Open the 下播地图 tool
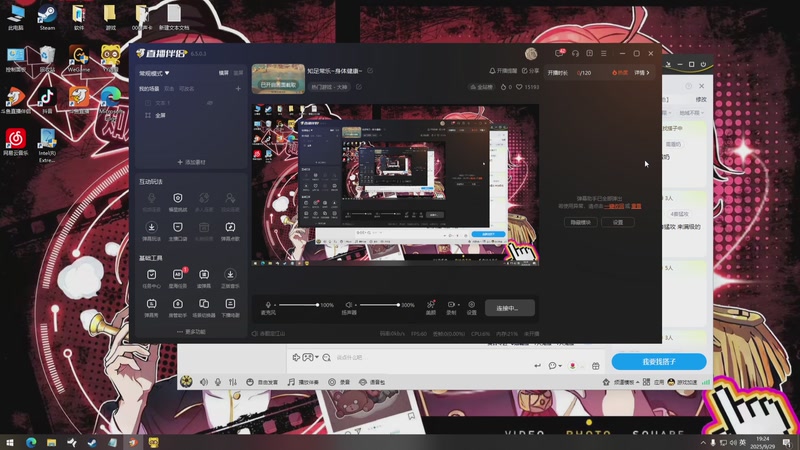The width and height of the screenshot is (800, 450). click(x=230, y=308)
